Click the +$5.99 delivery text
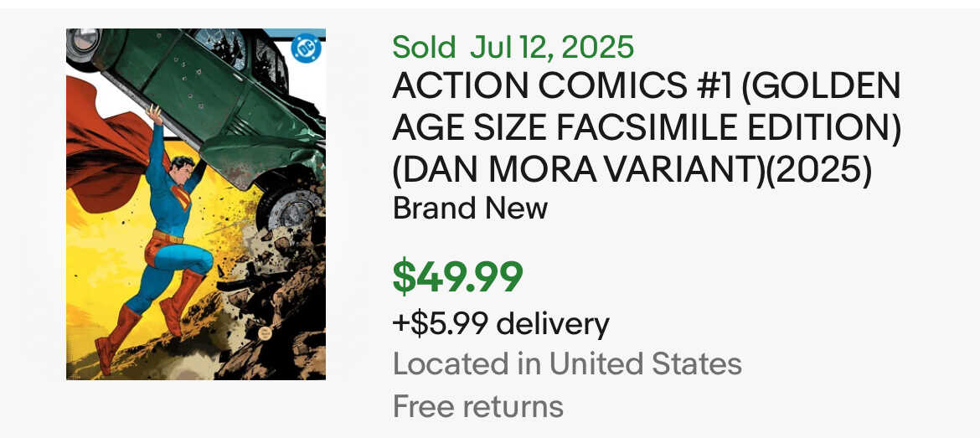 501,323
